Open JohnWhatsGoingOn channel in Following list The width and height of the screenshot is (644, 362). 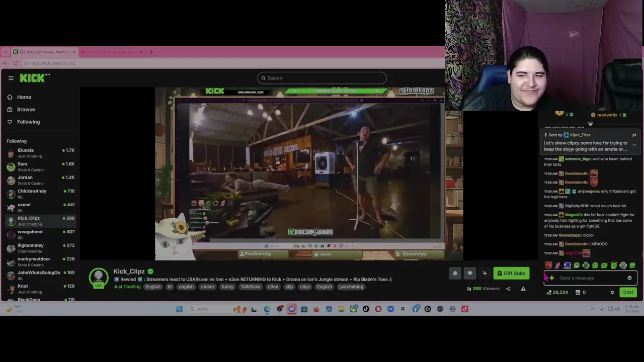coord(40,275)
